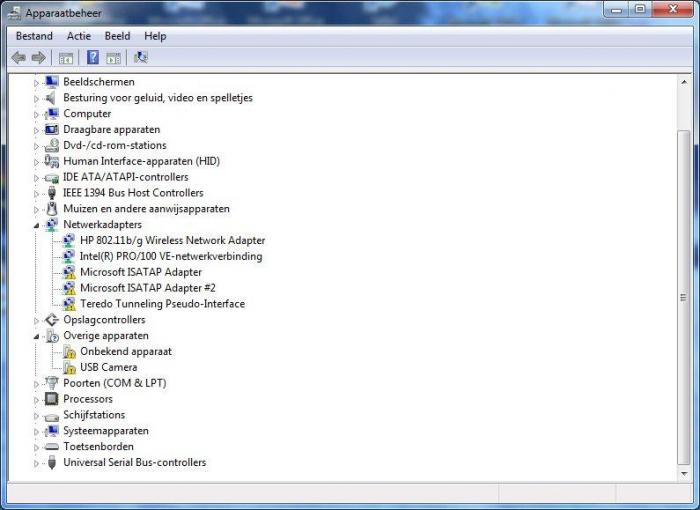Close the Apparaatbeheer window
Viewport: 700px width, 510px height.
(x=673, y=9)
